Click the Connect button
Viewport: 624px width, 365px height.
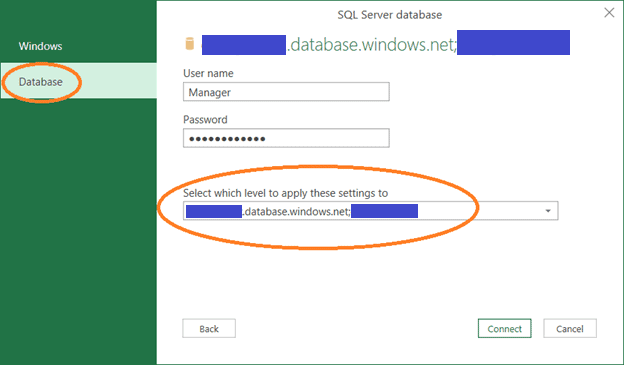505,328
